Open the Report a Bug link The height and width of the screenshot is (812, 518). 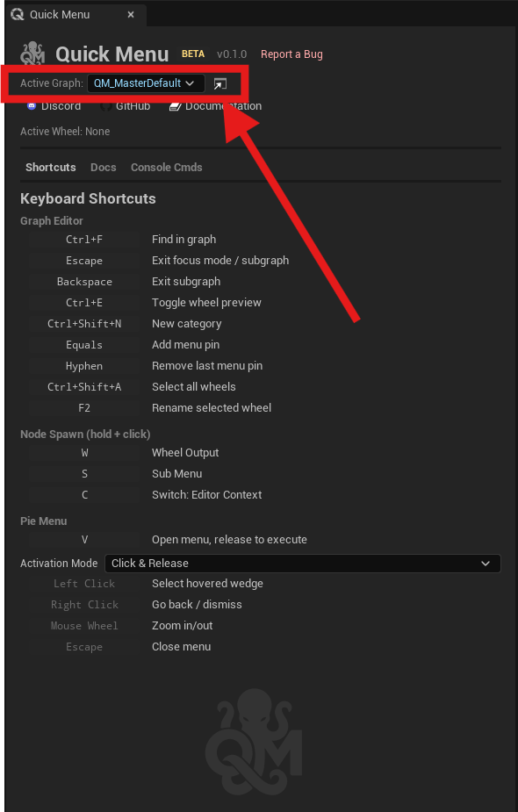pos(291,54)
